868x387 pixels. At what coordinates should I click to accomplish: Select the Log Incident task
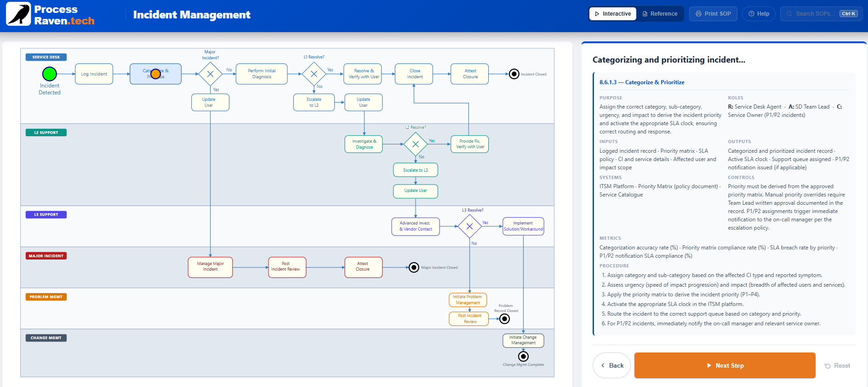94,74
